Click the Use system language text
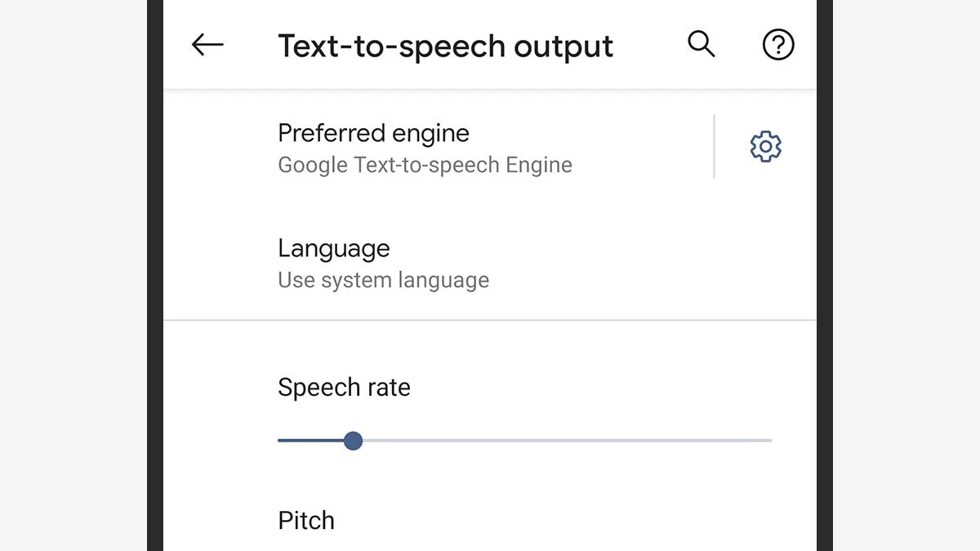This screenshot has width=980, height=551. coord(383,280)
